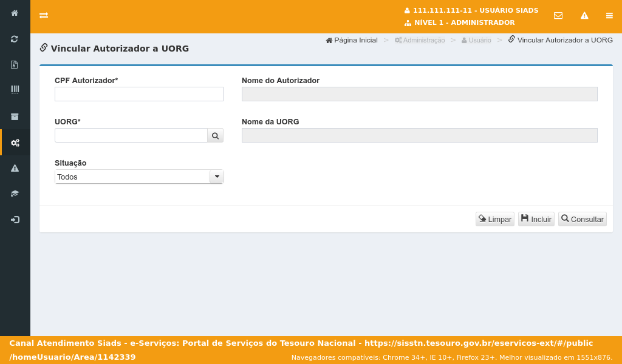Click the Incluir button
Viewport: 622px width, 364px height.
pos(536,219)
